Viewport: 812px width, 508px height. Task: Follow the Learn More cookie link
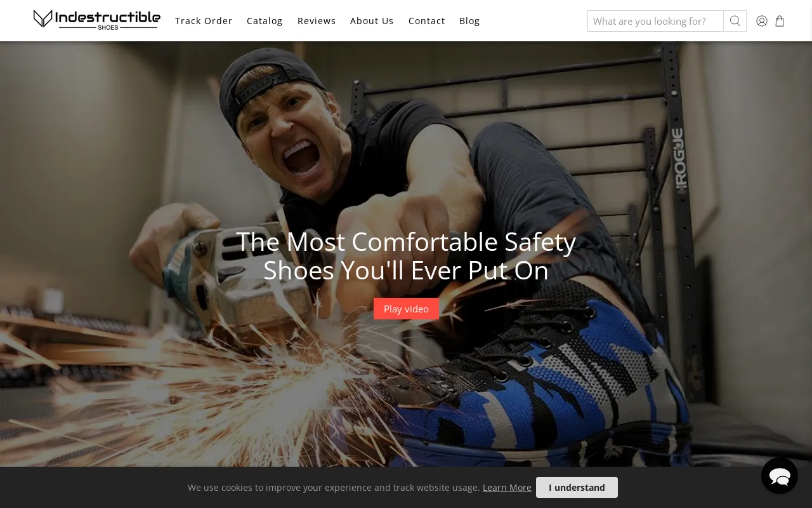pos(507,488)
